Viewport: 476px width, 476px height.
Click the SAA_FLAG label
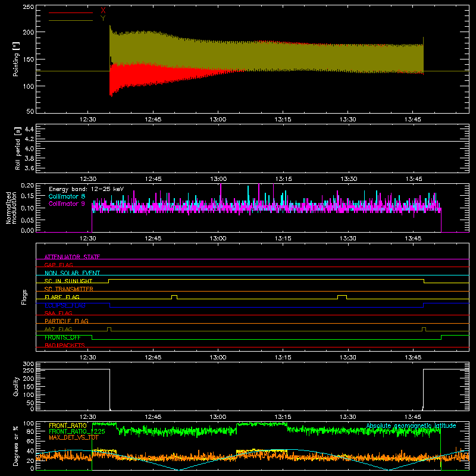tap(58, 313)
